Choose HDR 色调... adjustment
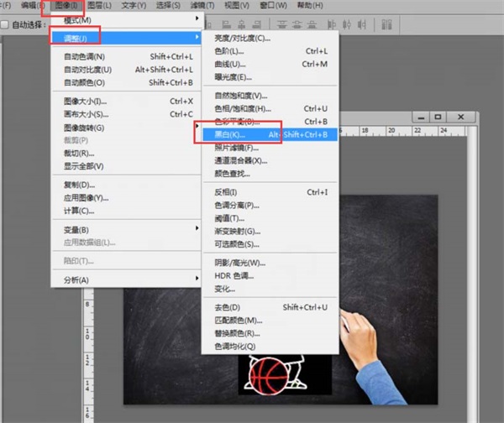Screen dimensions: 504x423 point(270,275)
